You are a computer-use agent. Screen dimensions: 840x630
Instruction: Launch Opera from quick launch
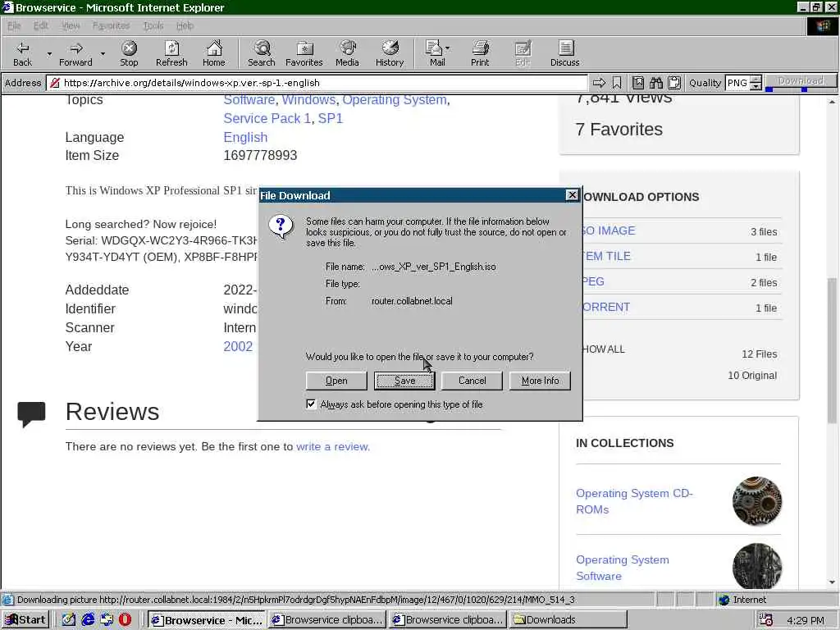[x=125, y=620]
